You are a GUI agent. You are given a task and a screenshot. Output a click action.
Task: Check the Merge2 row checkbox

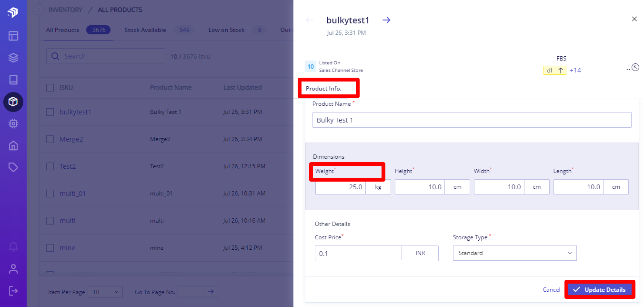[x=50, y=139]
